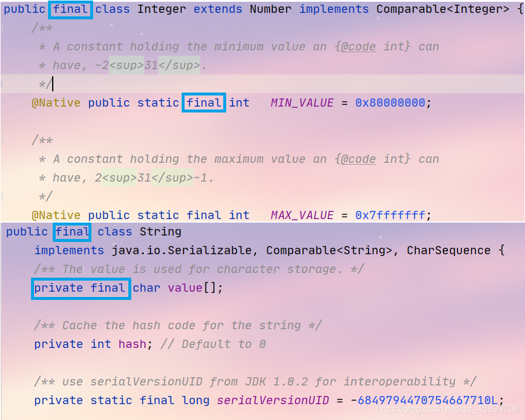Image resolution: width=525 pixels, height=420 pixels.
Task: Click the boxed private final modifier of value
Action: (x=81, y=288)
